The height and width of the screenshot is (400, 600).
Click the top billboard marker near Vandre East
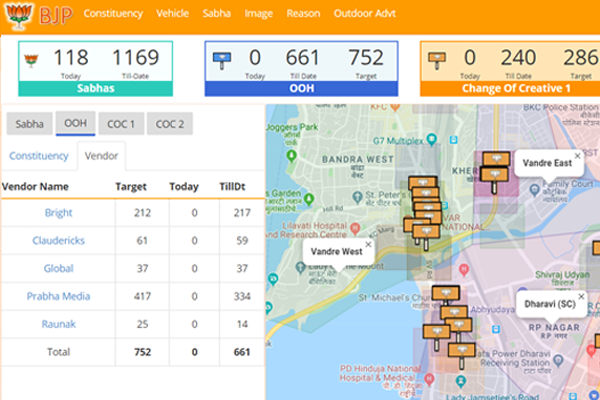496,158
